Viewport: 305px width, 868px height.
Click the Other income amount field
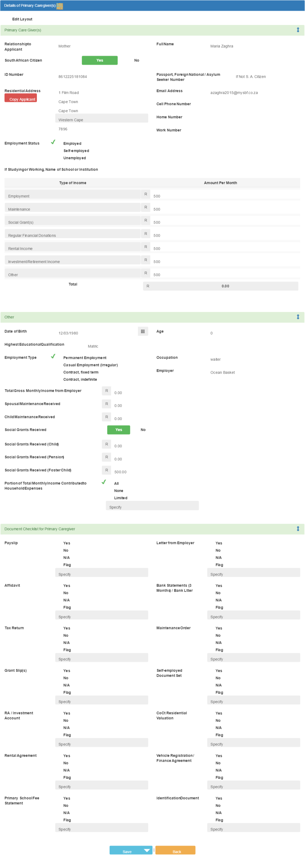coord(225,273)
